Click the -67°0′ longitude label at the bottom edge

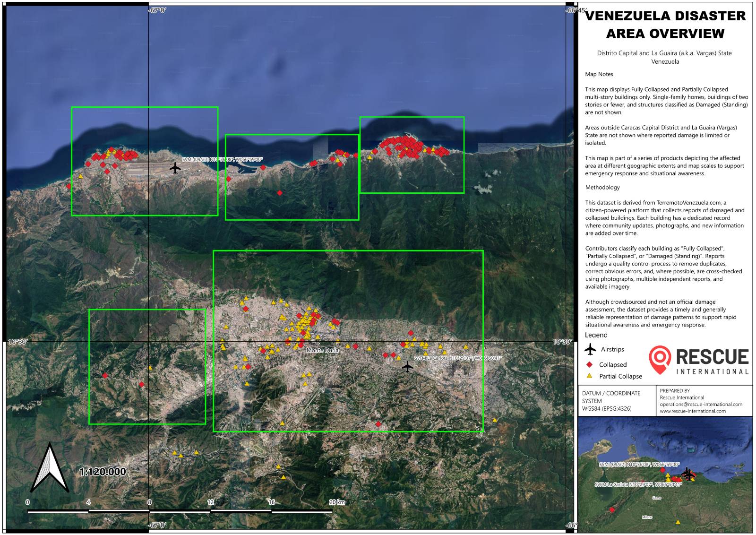point(157,525)
